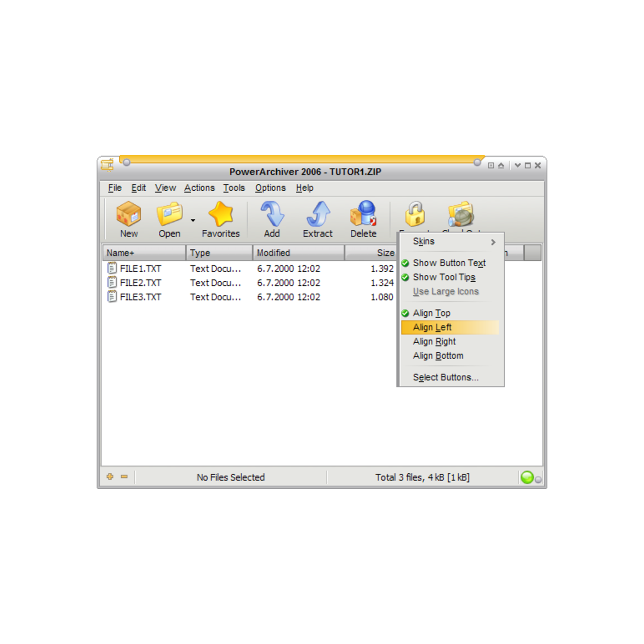Click the green status indicator light
The width and height of the screenshot is (644, 644).
[527, 477]
